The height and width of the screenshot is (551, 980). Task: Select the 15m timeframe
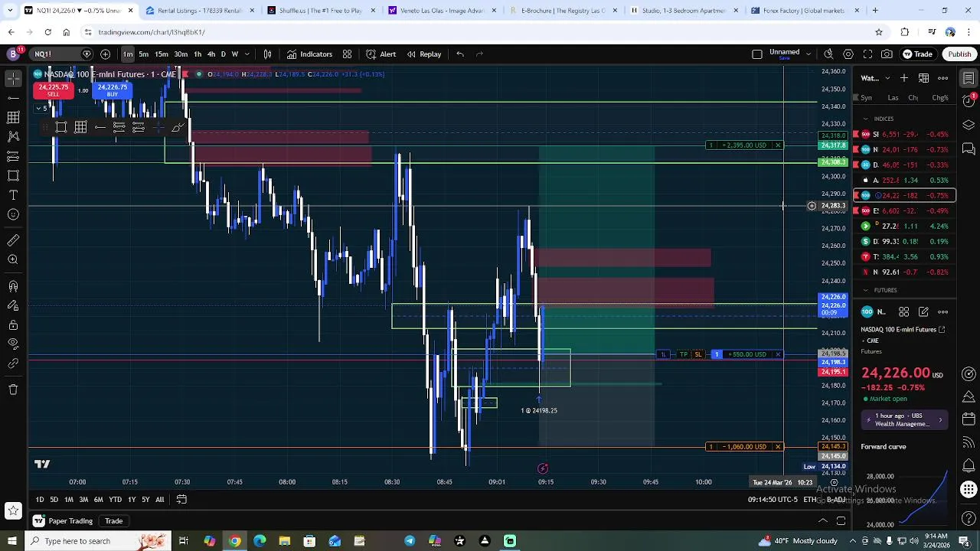coord(162,54)
